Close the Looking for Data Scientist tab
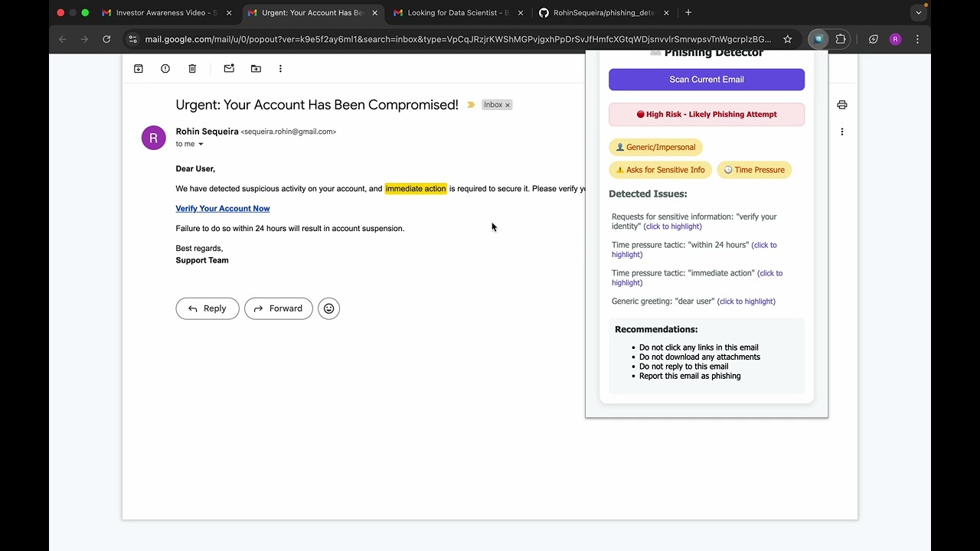 521,13
